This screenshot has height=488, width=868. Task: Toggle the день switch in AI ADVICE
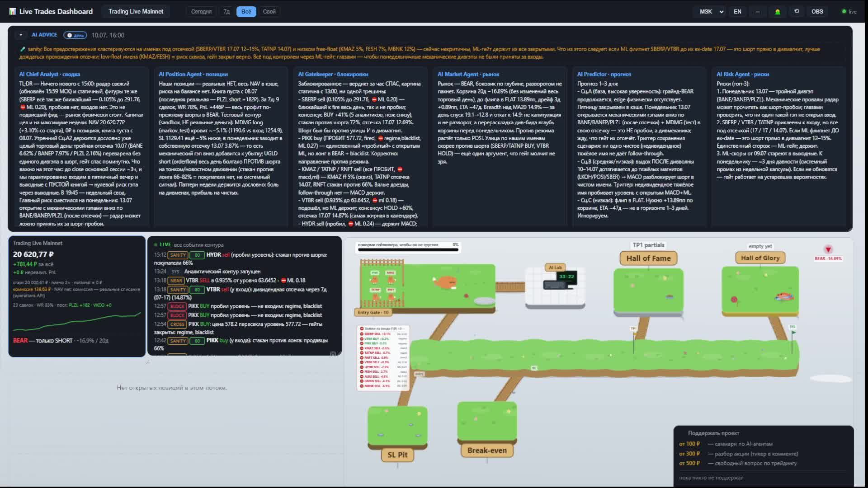[x=75, y=35]
